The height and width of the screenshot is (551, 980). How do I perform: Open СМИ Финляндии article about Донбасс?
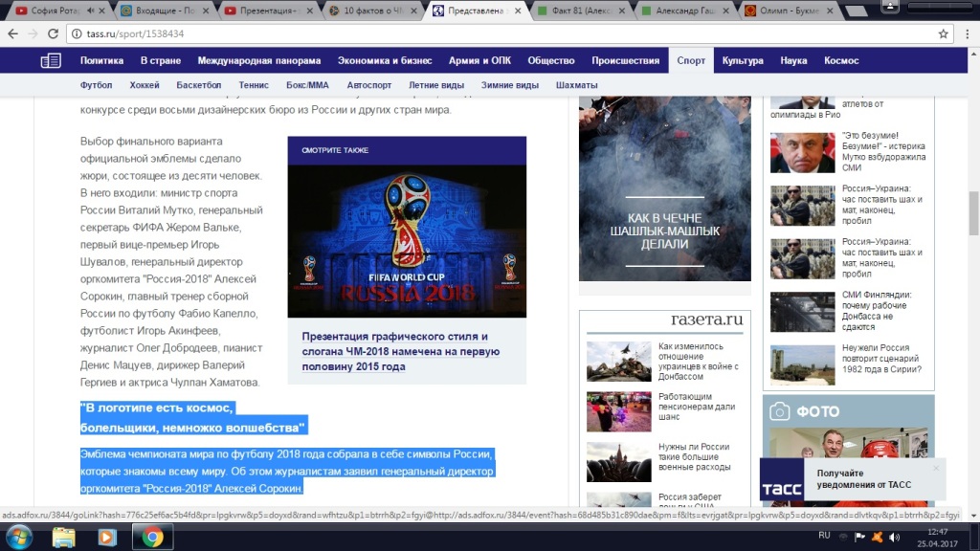(877, 311)
